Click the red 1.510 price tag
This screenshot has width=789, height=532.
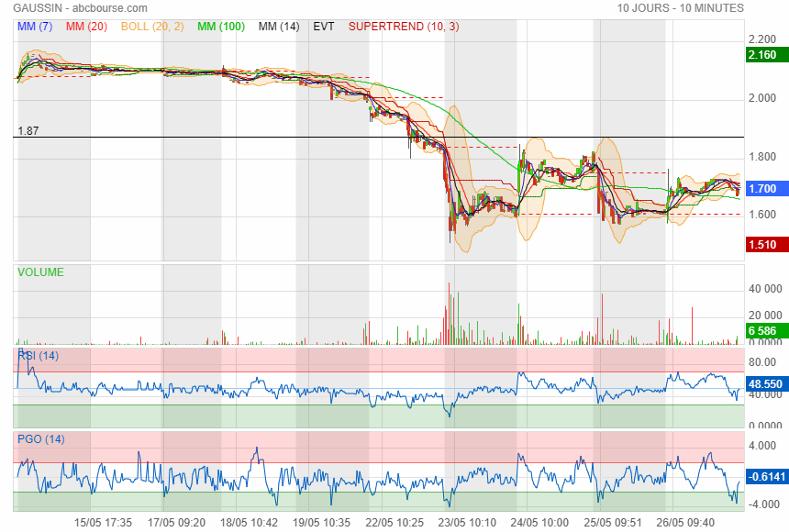click(767, 245)
